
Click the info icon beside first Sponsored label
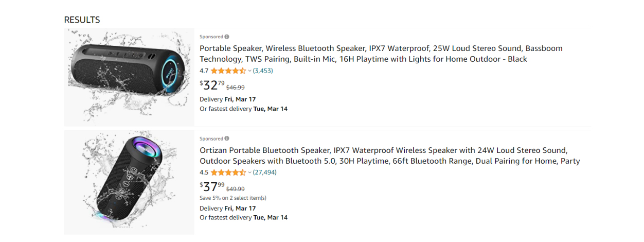click(227, 37)
